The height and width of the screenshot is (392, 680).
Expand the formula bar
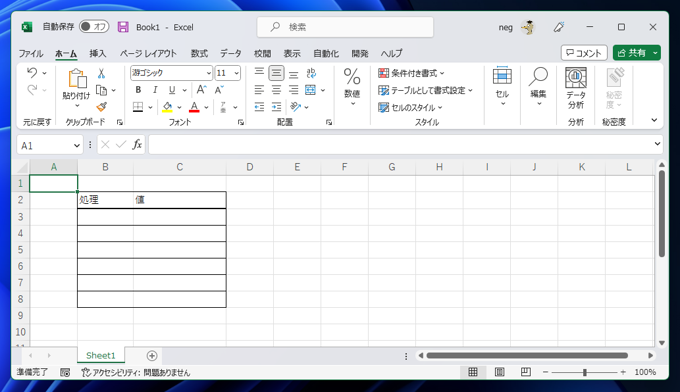pos(657,144)
